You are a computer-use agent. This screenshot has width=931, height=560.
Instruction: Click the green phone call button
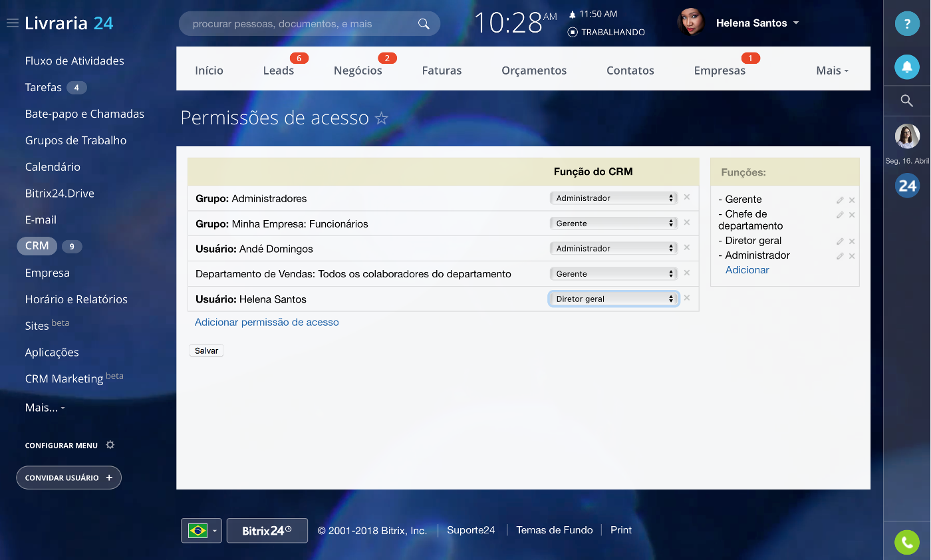coord(907,542)
